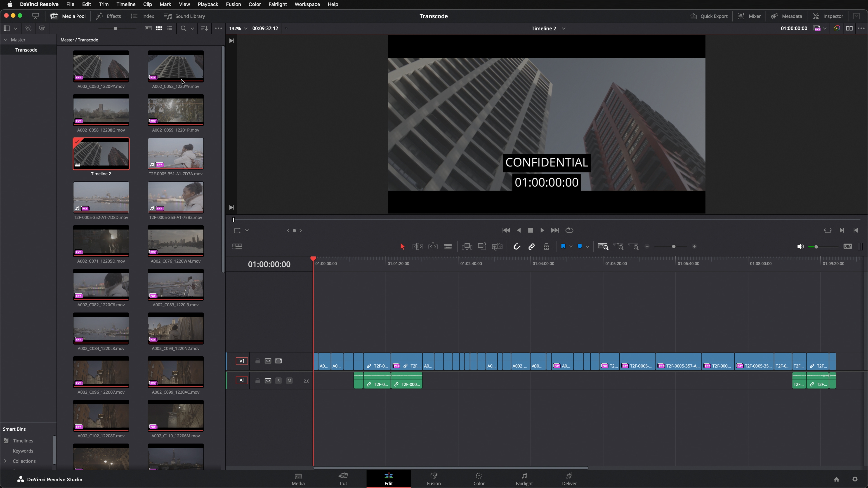Screen dimensions: 868x488
Task: Enable snapping with the magnet icon
Action: 517,246
